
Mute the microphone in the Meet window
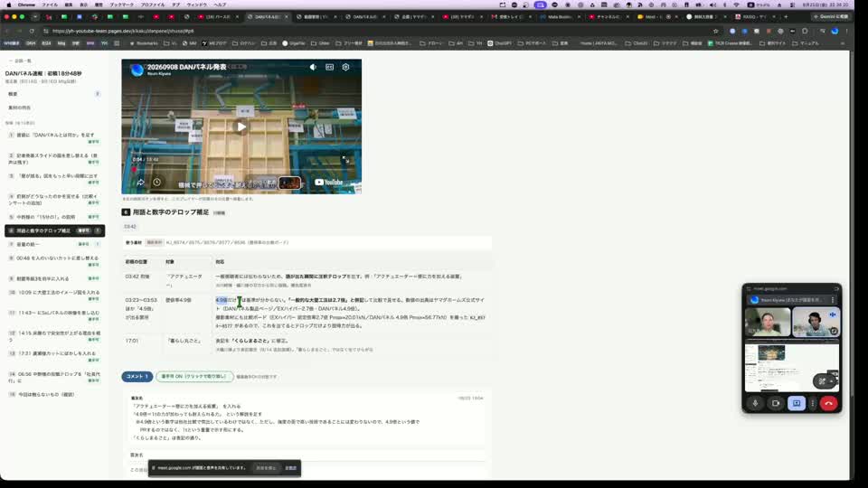pyautogui.click(x=755, y=403)
